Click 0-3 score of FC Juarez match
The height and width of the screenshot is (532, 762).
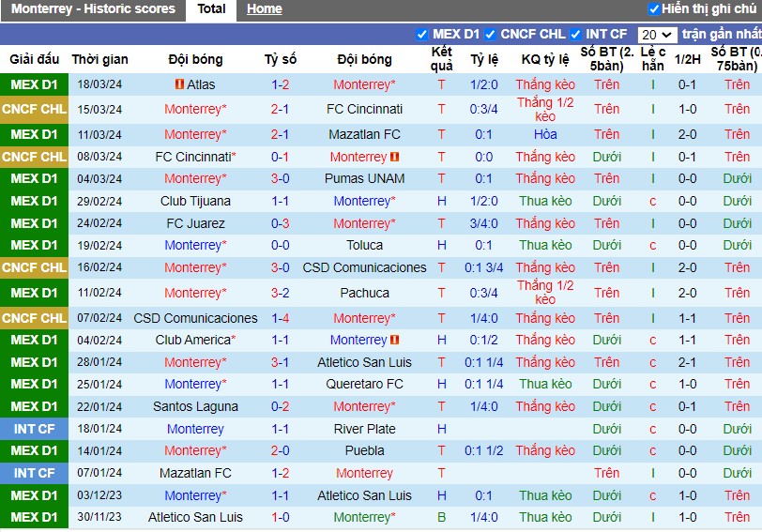280,223
